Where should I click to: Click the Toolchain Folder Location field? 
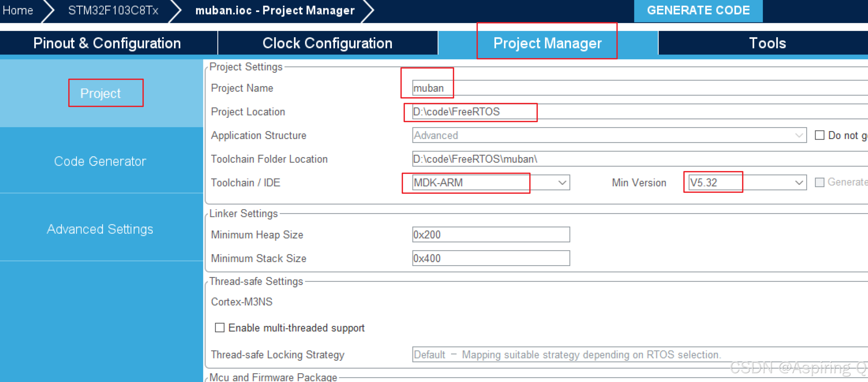640,159
